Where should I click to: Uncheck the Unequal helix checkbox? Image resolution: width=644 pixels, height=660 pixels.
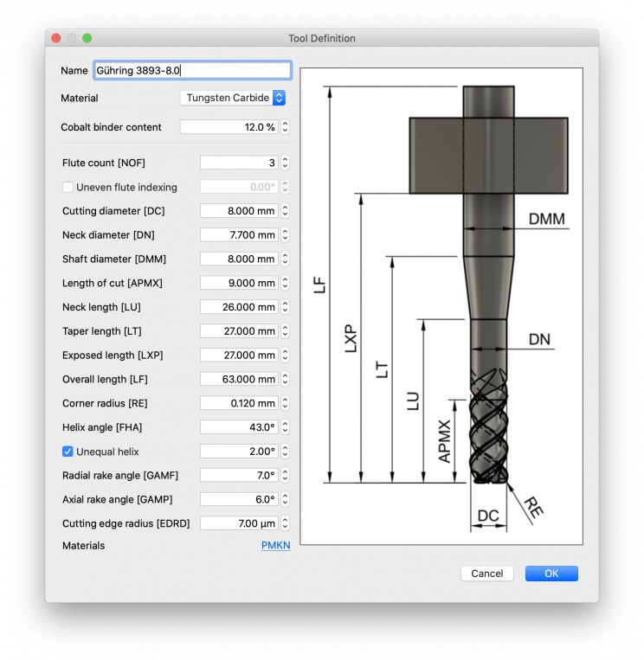[68, 452]
